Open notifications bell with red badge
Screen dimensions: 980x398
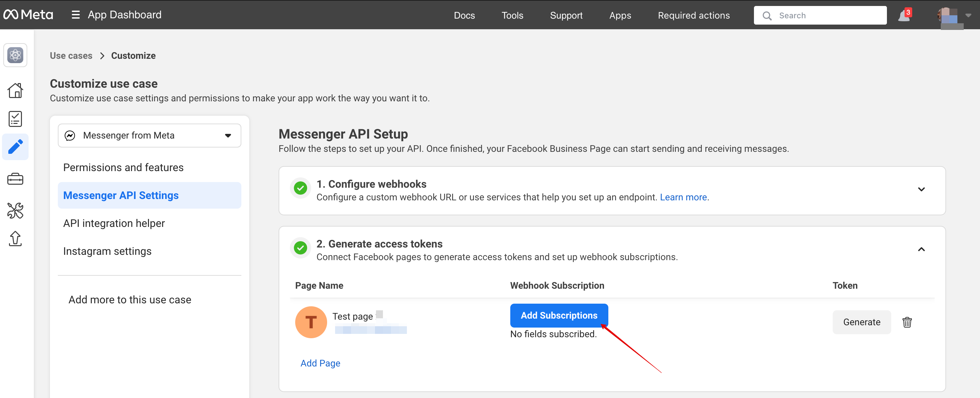[904, 16]
